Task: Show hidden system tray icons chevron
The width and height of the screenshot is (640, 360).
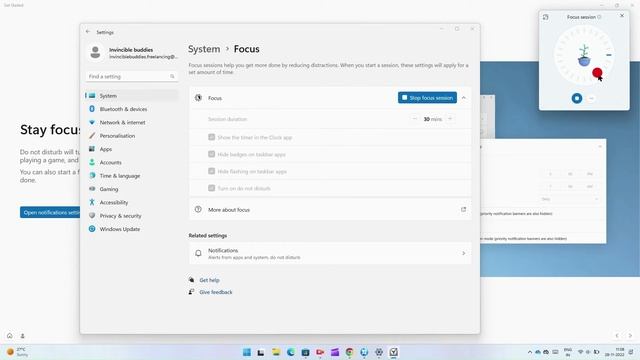Action: tap(530, 352)
